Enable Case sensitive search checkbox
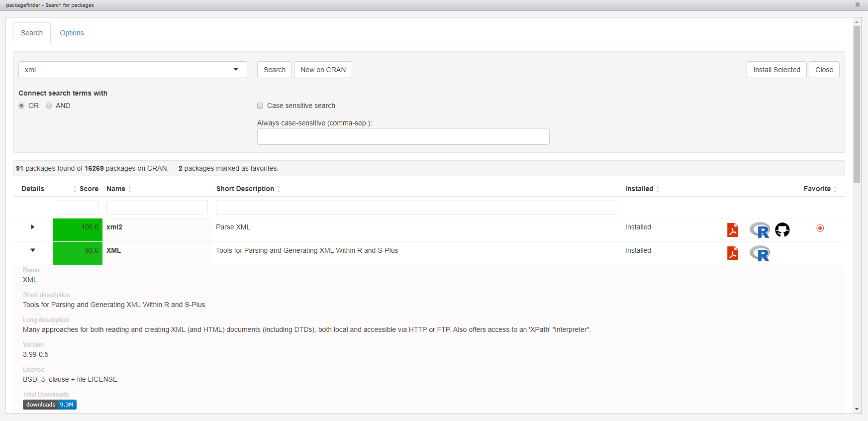Image resolution: width=868 pixels, height=421 pixels. 260,105
